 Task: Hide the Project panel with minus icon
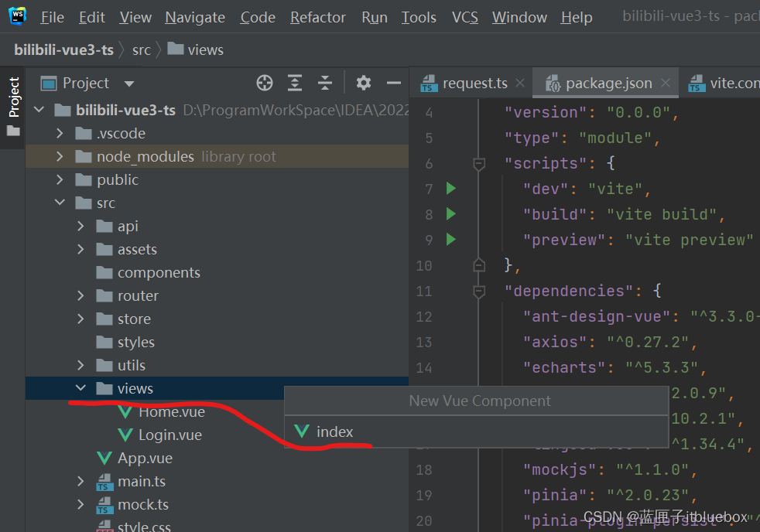coord(394,84)
